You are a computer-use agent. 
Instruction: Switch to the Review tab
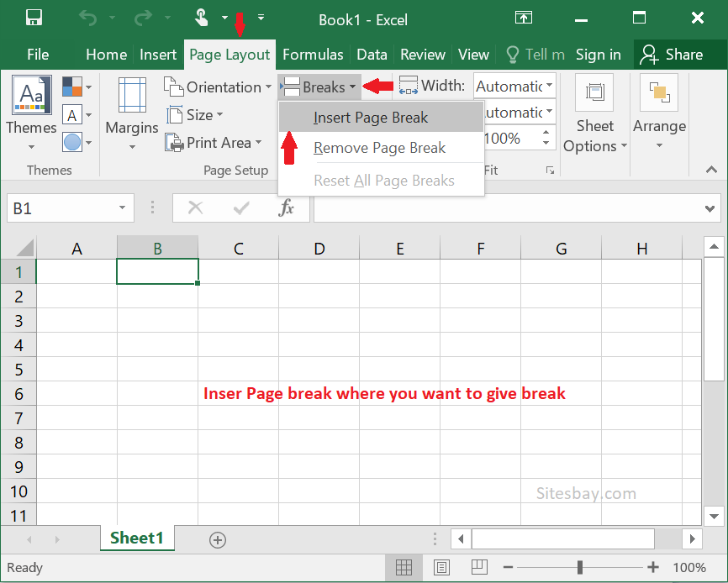pyautogui.click(x=423, y=55)
